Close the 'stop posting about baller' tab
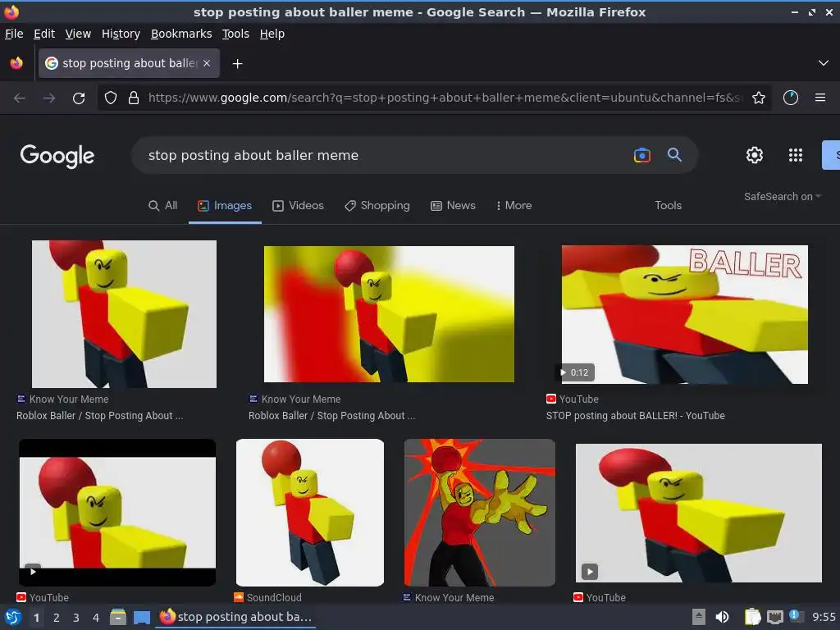840x630 pixels. coord(207,63)
